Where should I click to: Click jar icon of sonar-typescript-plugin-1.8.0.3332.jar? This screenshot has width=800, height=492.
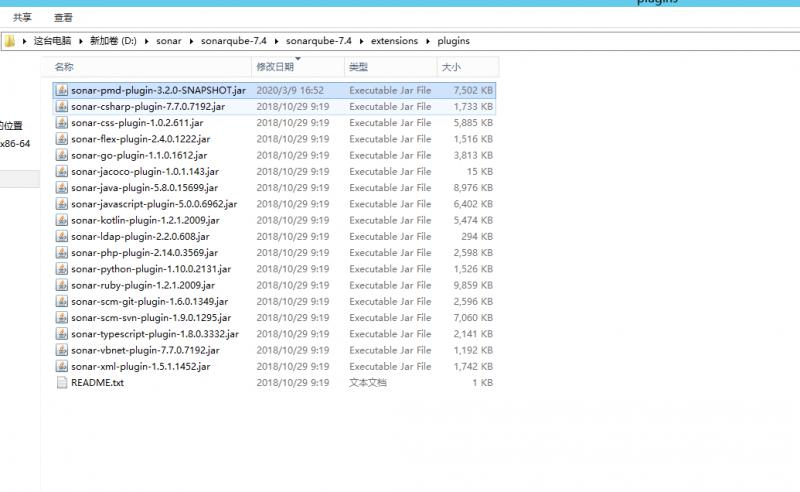(x=62, y=334)
